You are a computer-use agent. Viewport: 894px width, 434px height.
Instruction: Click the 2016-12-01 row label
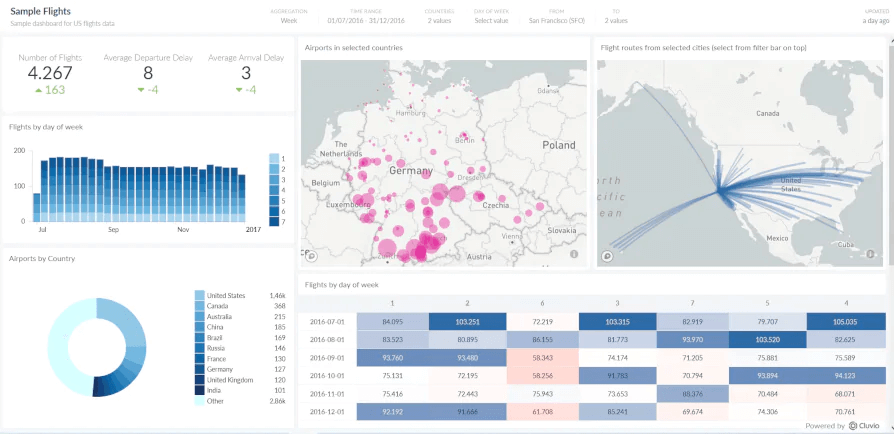pyautogui.click(x=326, y=412)
